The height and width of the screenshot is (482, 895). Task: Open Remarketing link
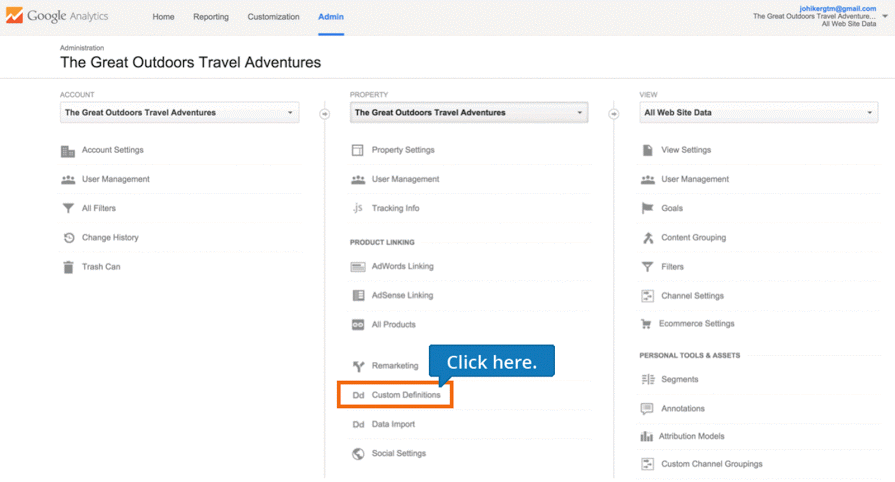pos(395,366)
